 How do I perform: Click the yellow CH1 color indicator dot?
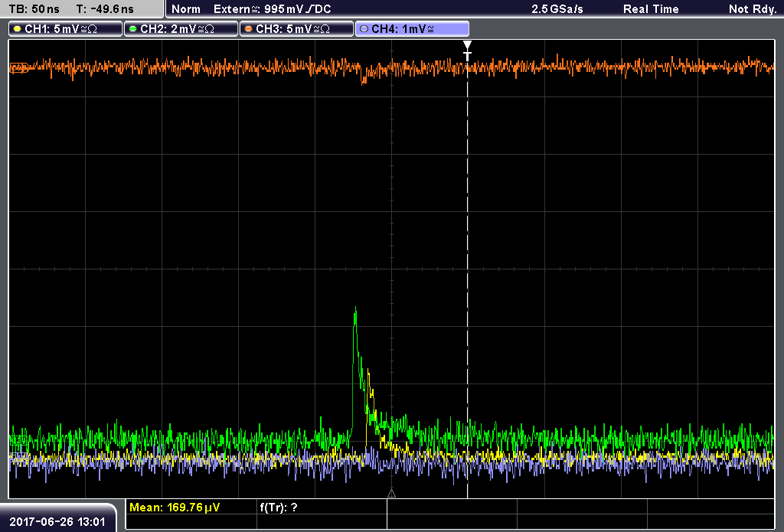[18, 29]
